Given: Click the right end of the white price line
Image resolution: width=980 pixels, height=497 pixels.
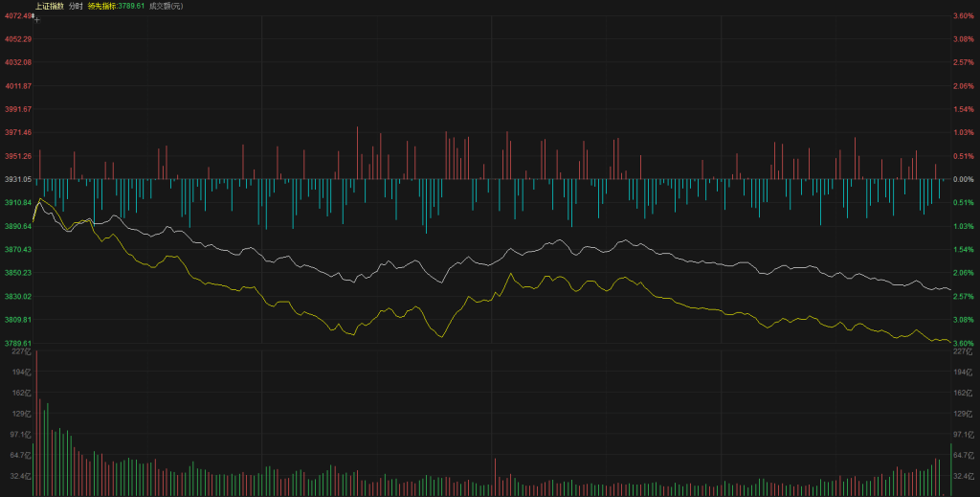Looking at the screenshot, I should [x=949, y=289].
